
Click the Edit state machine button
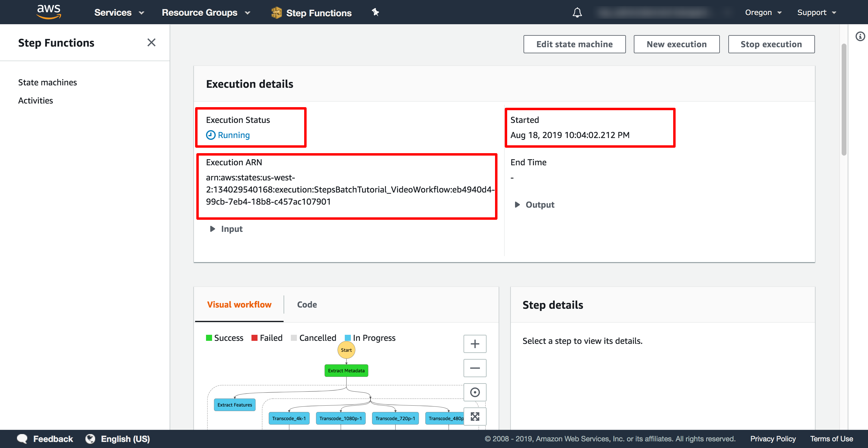(575, 44)
